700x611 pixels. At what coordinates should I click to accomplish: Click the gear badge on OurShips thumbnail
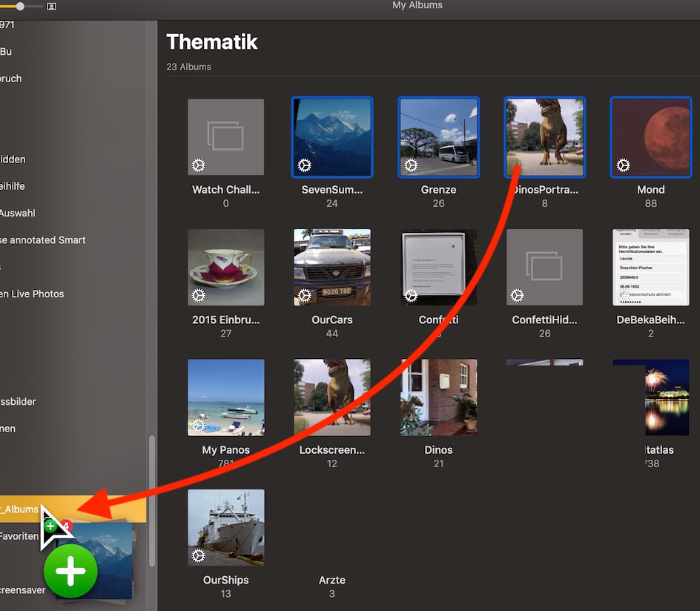[199, 555]
